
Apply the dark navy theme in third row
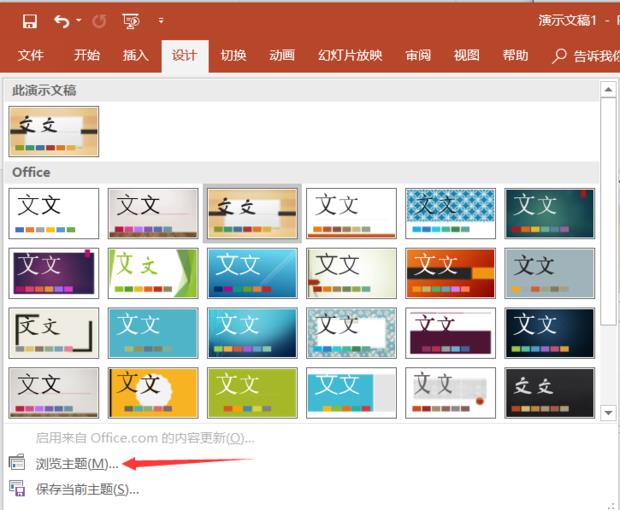click(550, 333)
